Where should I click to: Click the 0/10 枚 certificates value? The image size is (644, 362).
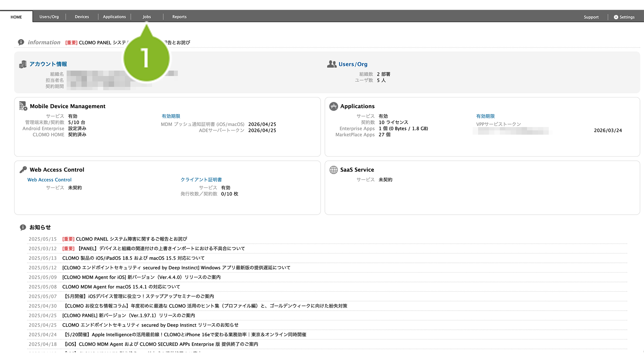230,194
